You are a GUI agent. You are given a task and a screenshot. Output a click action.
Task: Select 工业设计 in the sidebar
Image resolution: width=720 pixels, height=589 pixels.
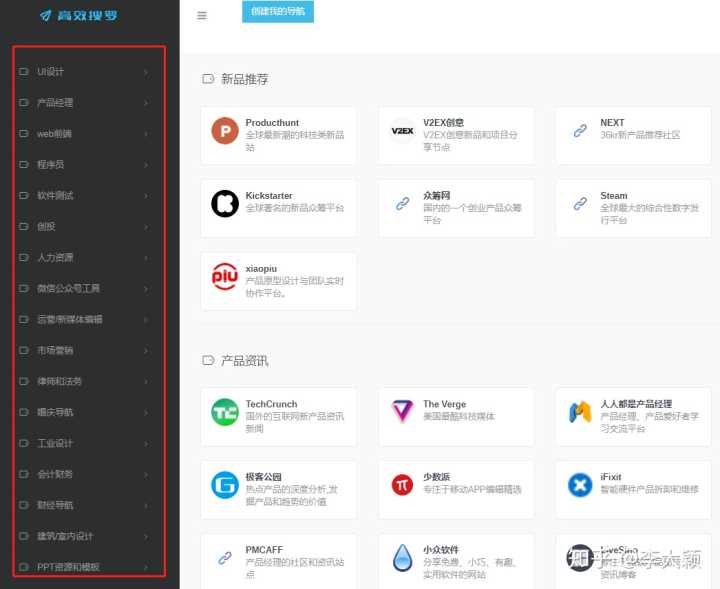[55, 443]
